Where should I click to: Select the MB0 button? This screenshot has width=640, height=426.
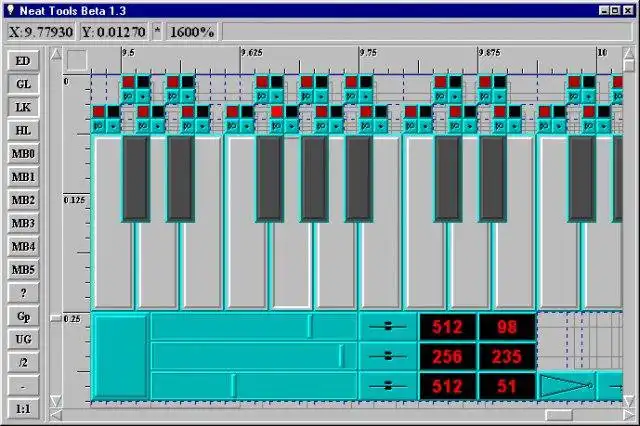[x=23, y=154]
